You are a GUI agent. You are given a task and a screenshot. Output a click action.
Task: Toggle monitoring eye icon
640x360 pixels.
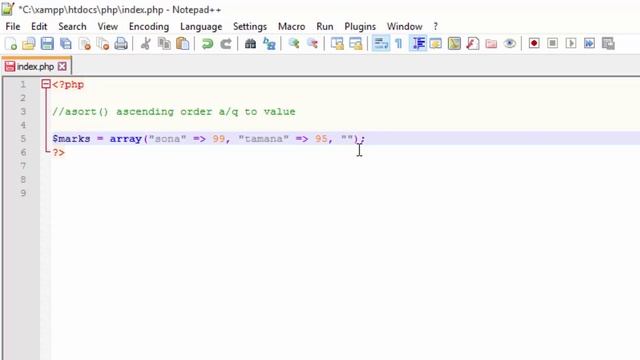[509, 43]
